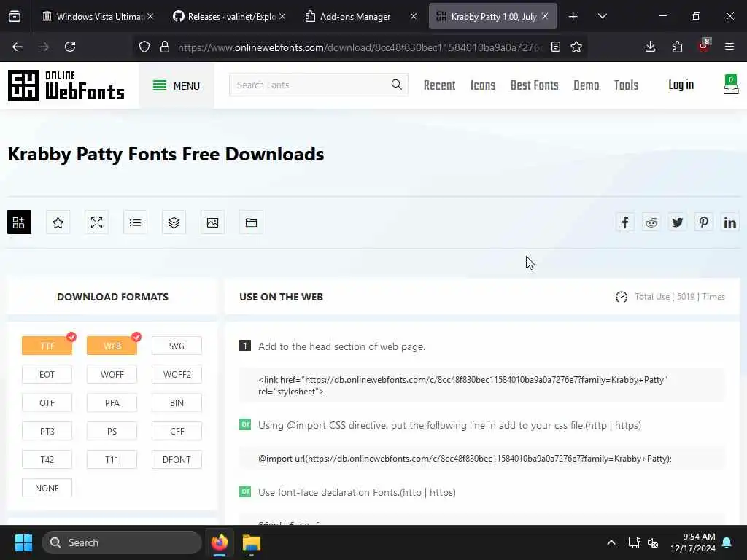Open Firefox View icon in tab bar
The width and height of the screenshot is (747, 560).
15,16
